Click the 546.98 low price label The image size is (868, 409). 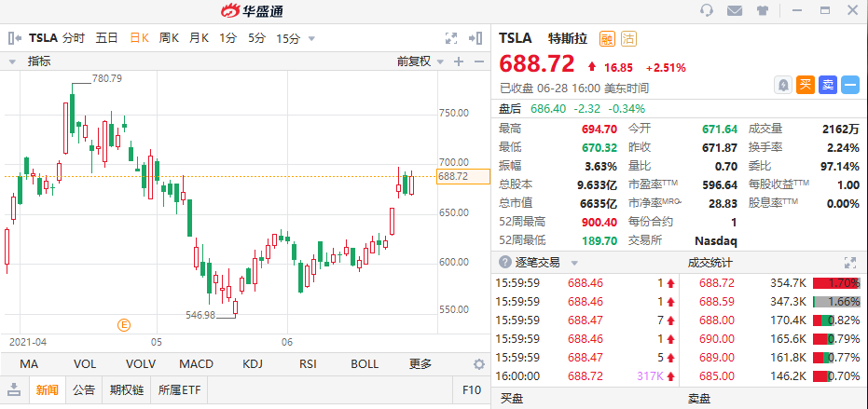200,315
